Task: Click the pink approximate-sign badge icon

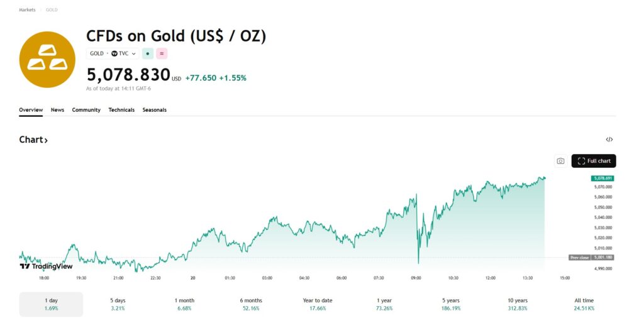Action: click(x=162, y=53)
